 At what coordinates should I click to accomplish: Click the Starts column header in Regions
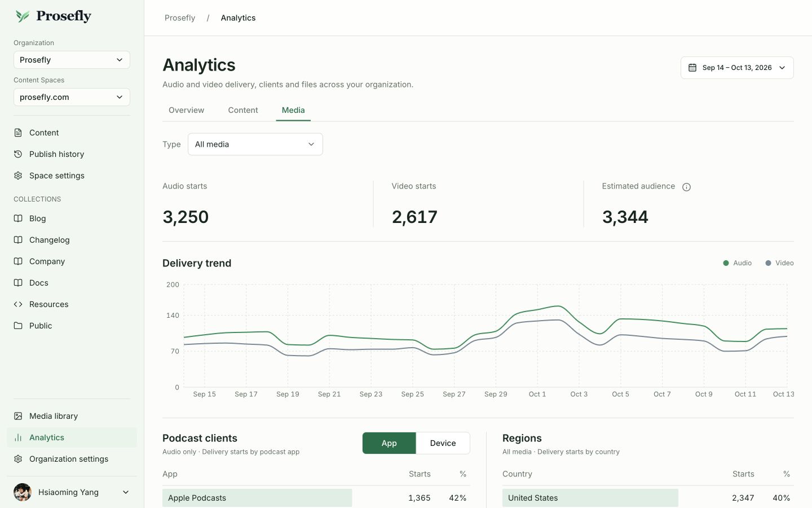point(743,474)
